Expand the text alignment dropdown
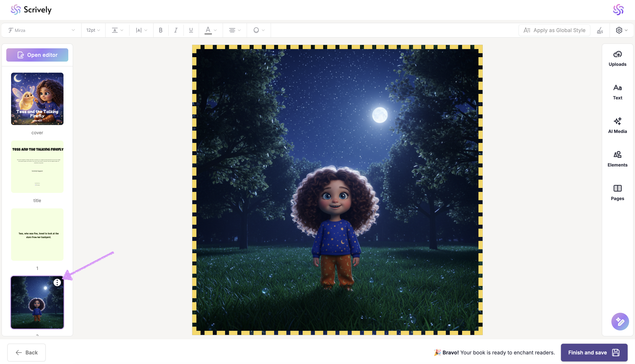Viewport: 635px width, 364px height. [234, 30]
